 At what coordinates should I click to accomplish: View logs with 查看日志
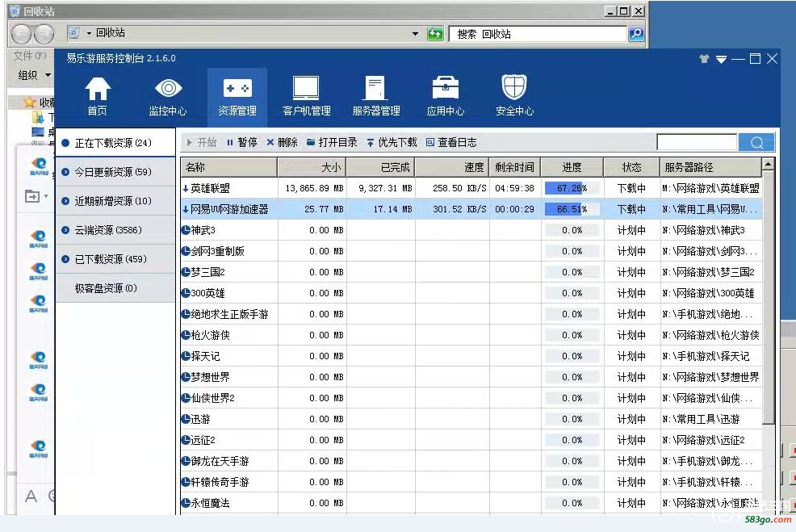coord(451,143)
